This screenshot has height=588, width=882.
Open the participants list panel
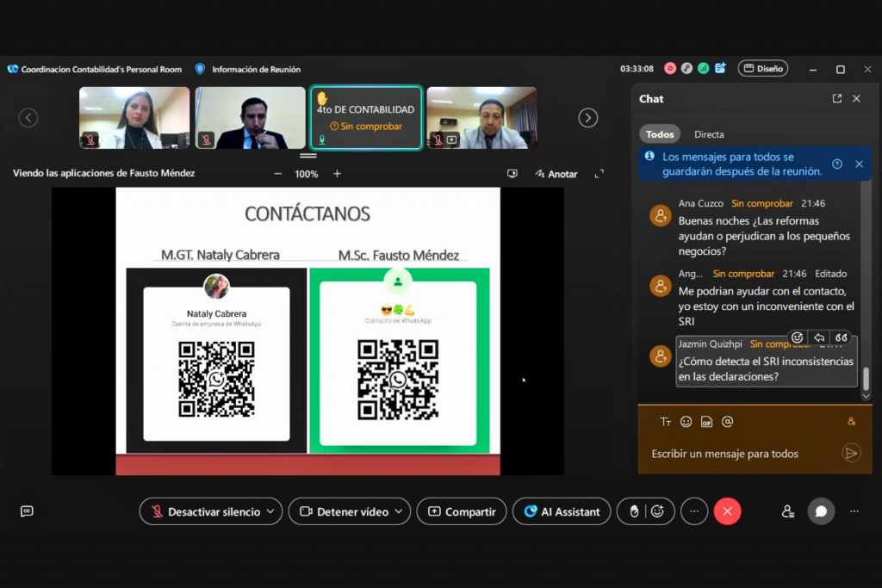tap(787, 511)
